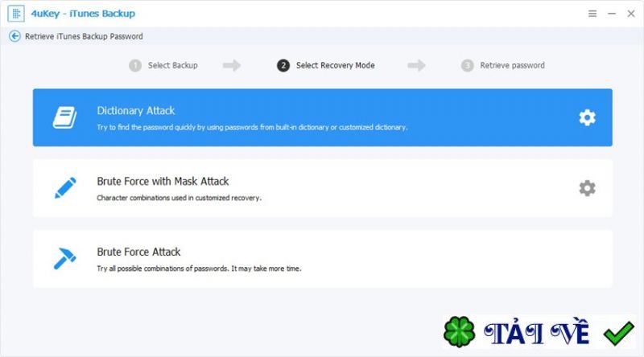Close the 4uKey window
The image size is (644, 357).
point(631,14)
